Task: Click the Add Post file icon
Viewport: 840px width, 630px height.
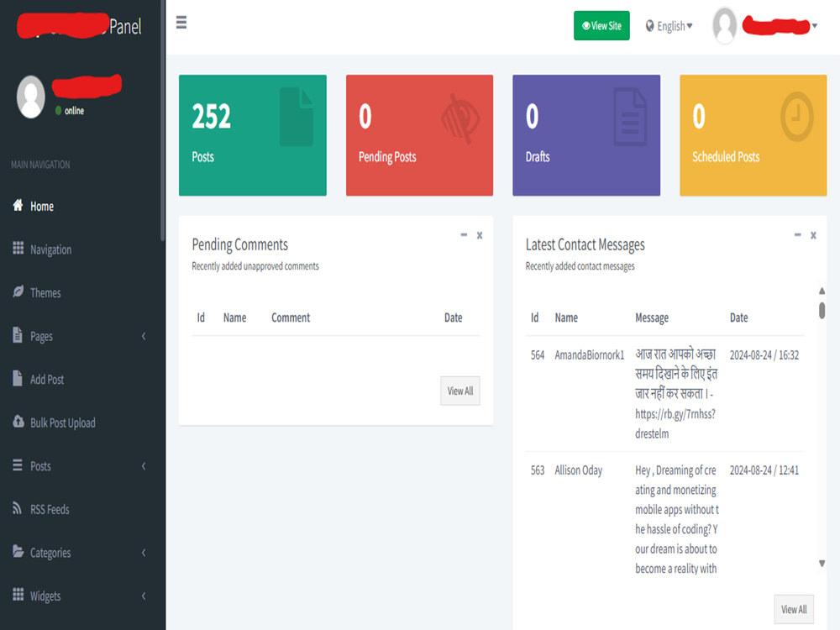Action: coord(18,378)
